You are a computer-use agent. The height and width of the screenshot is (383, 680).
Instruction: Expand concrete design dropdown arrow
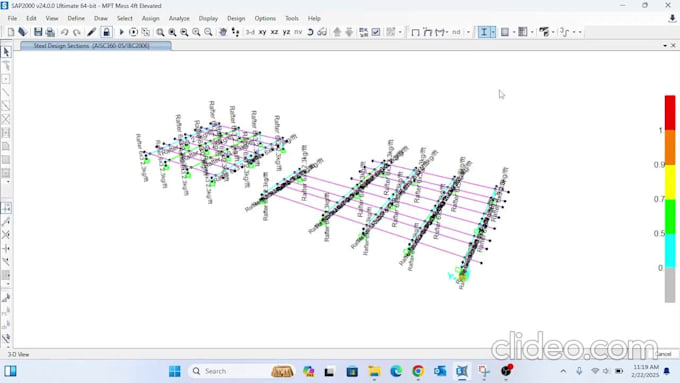click(x=514, y=32)
